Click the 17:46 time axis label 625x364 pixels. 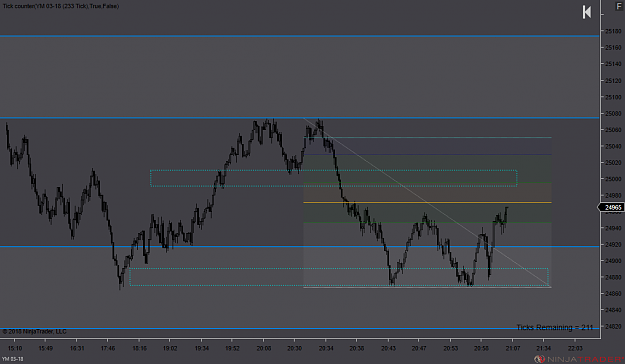108,348
